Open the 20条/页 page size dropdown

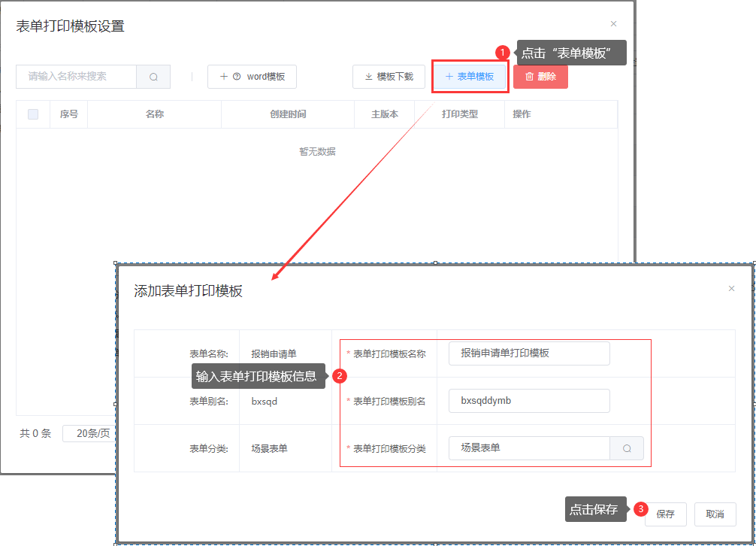90,433
